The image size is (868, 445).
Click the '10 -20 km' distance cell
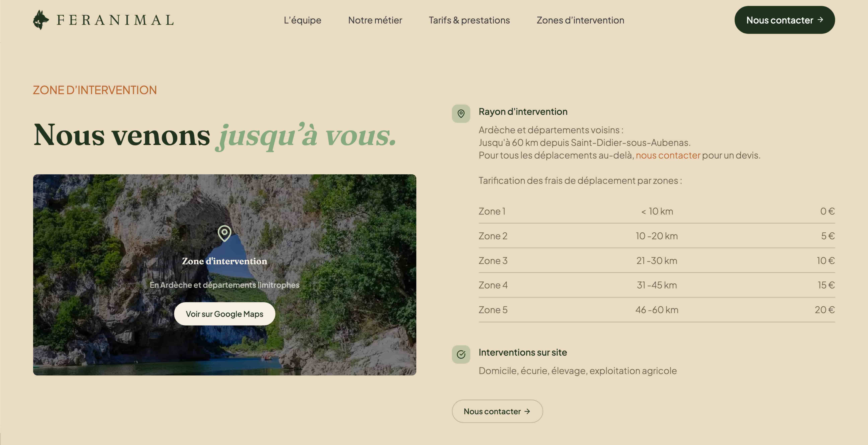tap(657, 236)
